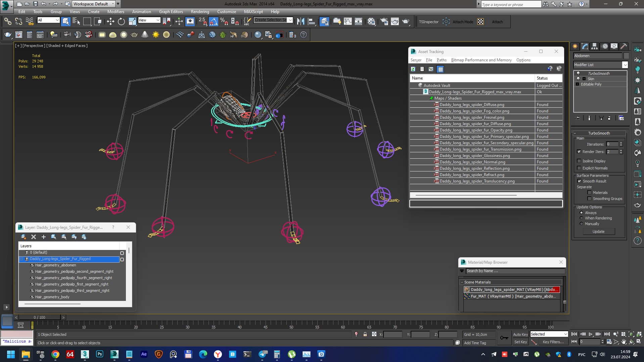644x362 pixels.
Task: Open the Graph Editors menu
Action: click(x=171, y=12)
